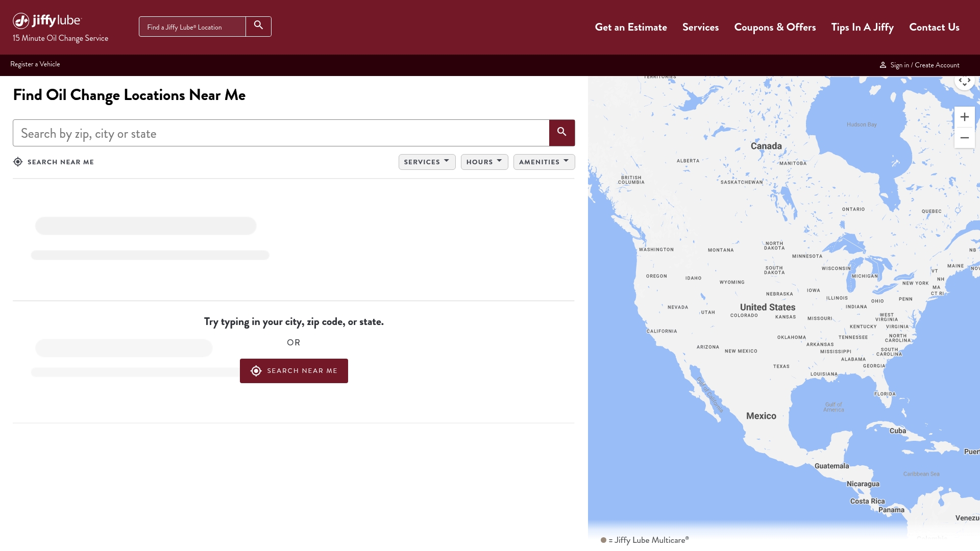The image size is (980, 551).
Task: Open the Services navigation item
Action: [700, 27]
